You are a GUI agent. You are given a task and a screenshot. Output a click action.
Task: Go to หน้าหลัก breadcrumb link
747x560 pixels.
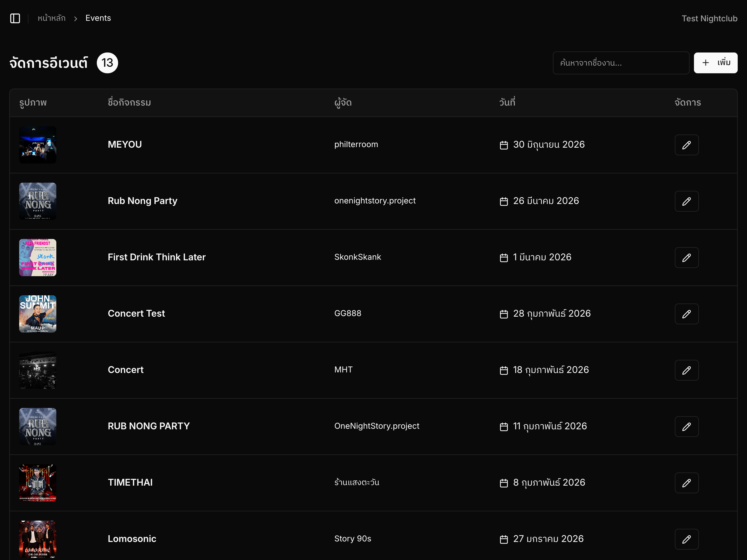click(x=51, y=18)
